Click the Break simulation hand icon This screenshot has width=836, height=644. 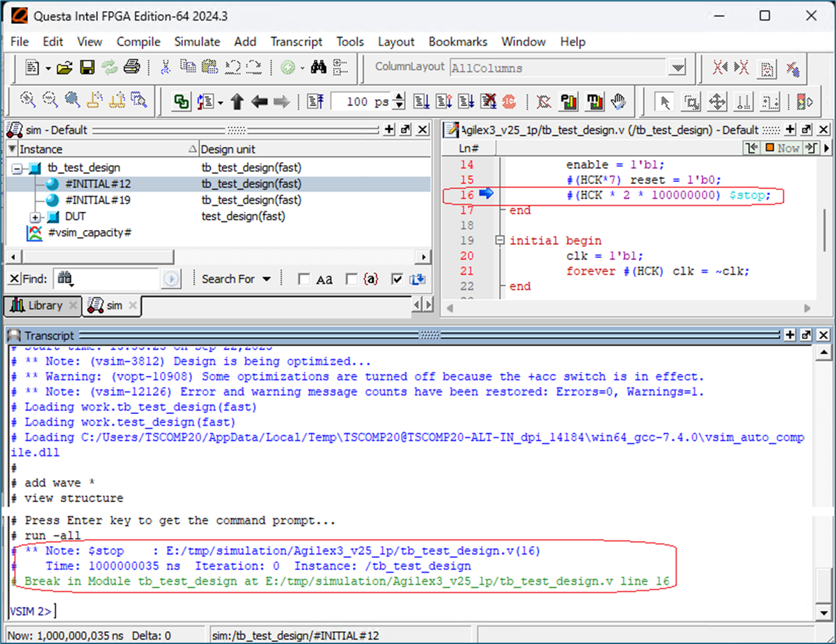click(619, 102)
